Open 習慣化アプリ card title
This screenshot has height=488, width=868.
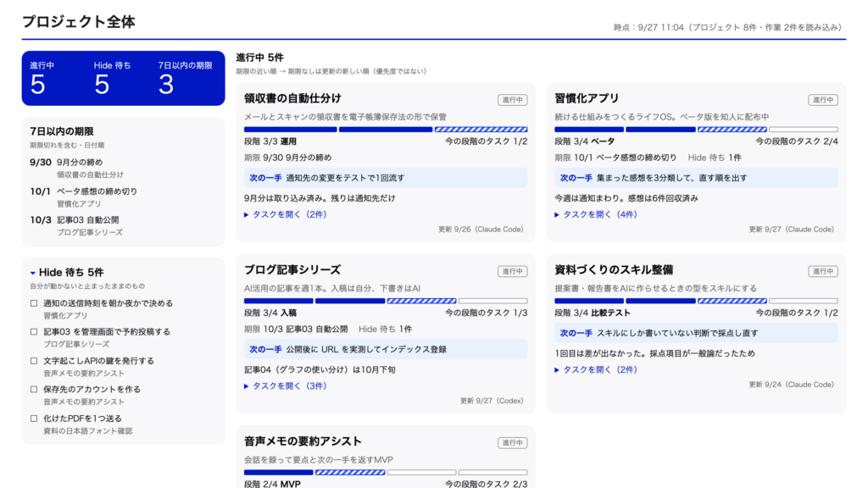(587, 98)
